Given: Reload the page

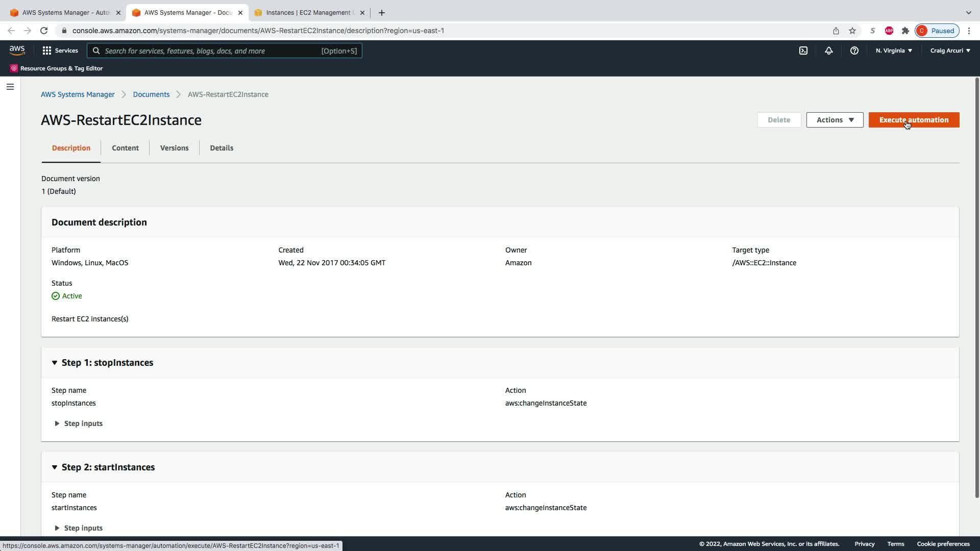Looking at the screenshot, I should 44,31.
